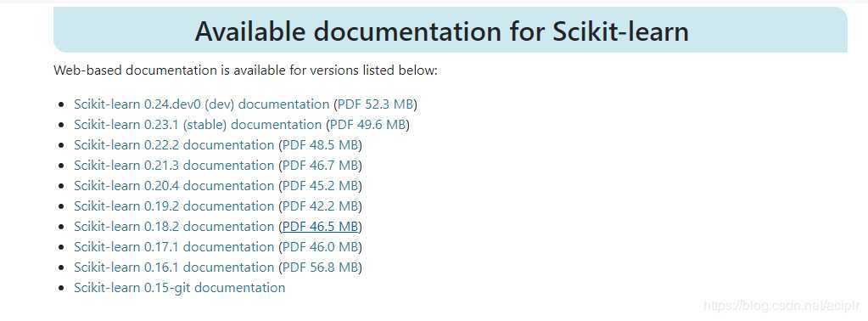Open Scikit-learn 0.17.1 documentation

click(174, 247)
